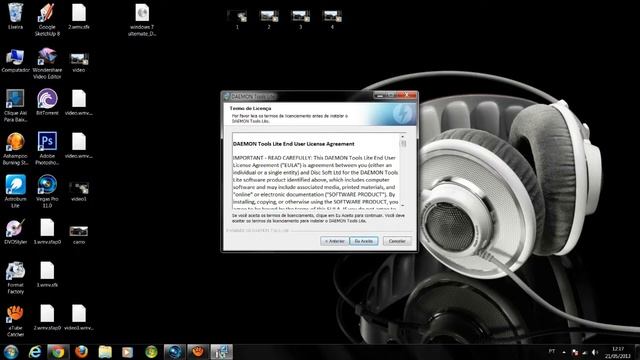Go back with the Anterior button
The height and width of the screenshot is (360, 640).
pos(335,241)
